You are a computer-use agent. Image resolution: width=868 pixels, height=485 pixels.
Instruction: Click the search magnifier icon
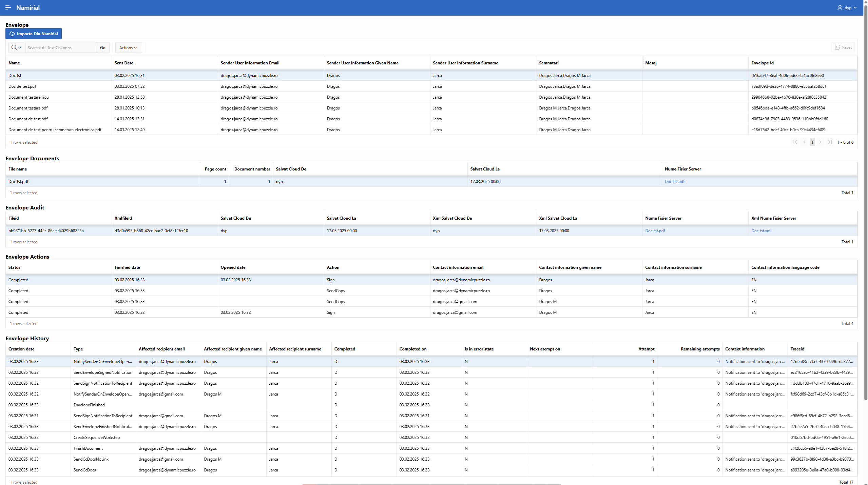(x=14, y=47)
